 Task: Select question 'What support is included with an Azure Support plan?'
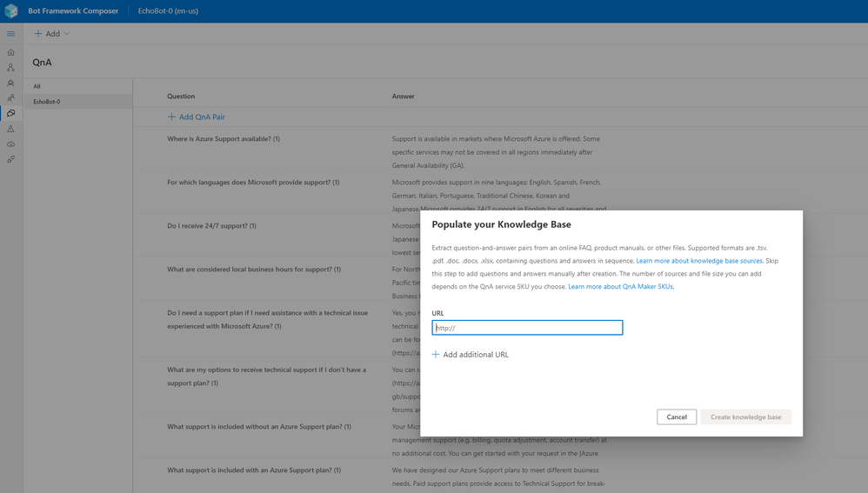[x=254, y=470]
